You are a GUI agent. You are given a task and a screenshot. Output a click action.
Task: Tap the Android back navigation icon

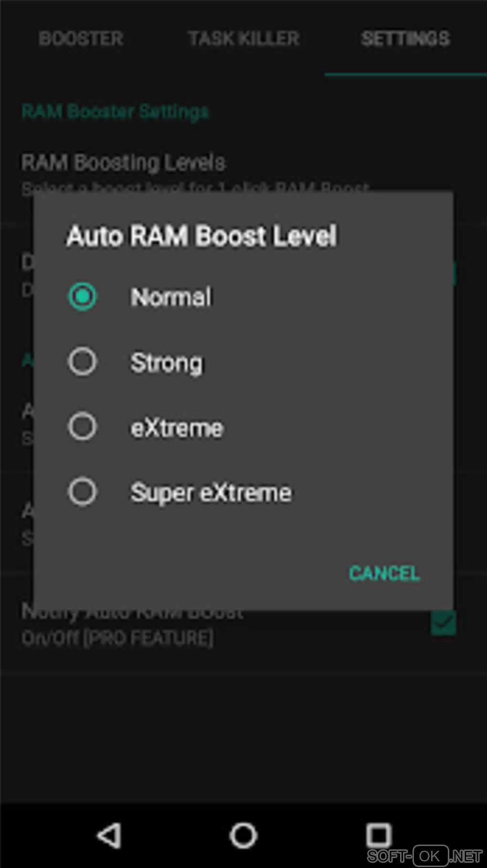[x=109, y=836]
